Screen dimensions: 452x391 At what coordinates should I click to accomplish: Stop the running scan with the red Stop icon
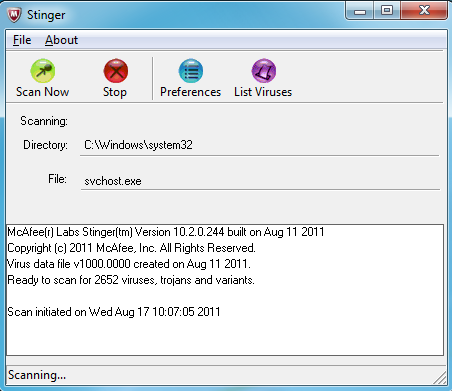point(116,71)
